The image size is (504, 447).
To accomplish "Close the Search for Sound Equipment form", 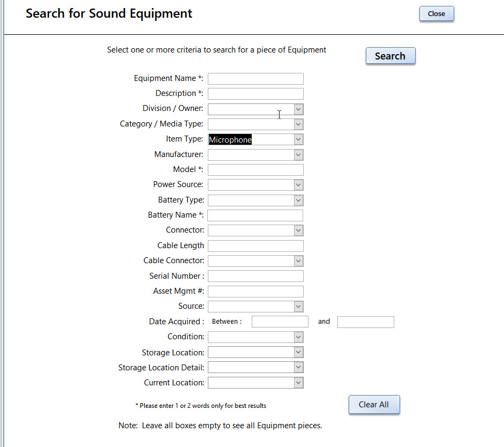I will (x=437, y=14).
